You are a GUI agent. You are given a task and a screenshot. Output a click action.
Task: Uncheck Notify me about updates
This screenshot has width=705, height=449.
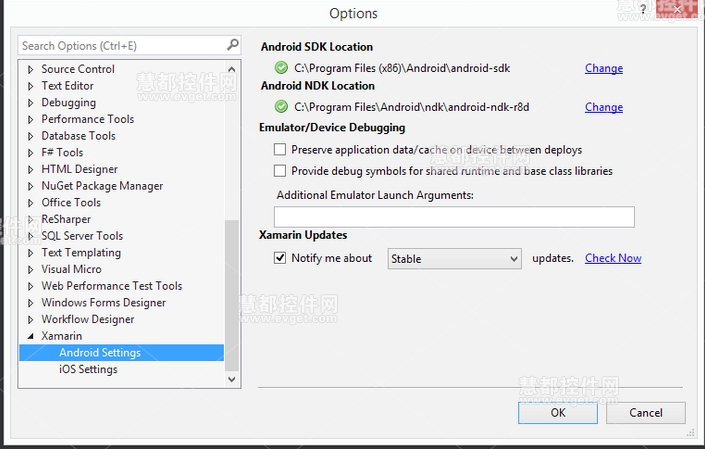pyautogui.click(x=280, y=258)
